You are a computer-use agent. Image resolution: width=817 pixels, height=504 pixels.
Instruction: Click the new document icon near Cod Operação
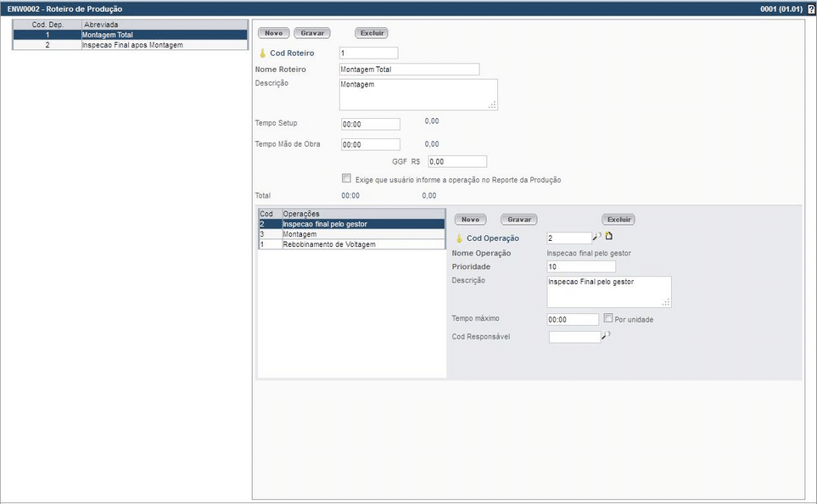tap(608, 237)
